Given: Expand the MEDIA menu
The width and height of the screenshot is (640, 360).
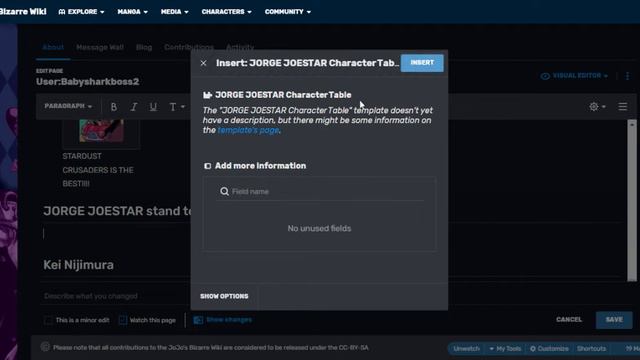Looking at the screenshot, I should tap(175, 12).
